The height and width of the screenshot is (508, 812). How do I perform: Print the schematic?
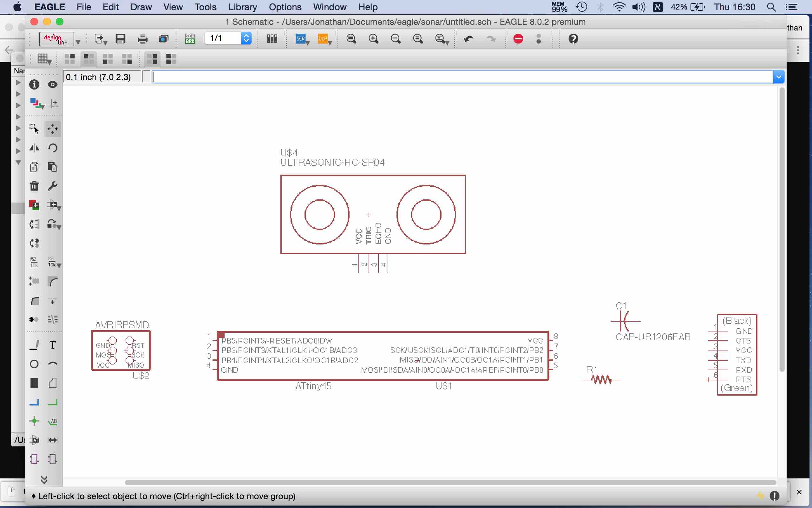click(x=143, y=39)
